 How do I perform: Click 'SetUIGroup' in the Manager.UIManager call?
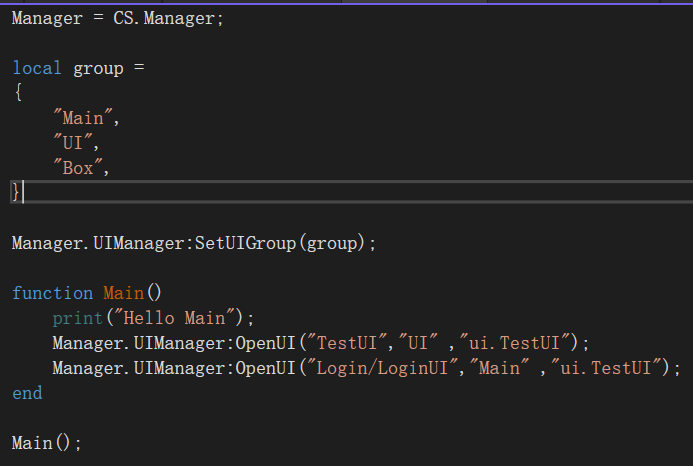(x=245, y=243)
